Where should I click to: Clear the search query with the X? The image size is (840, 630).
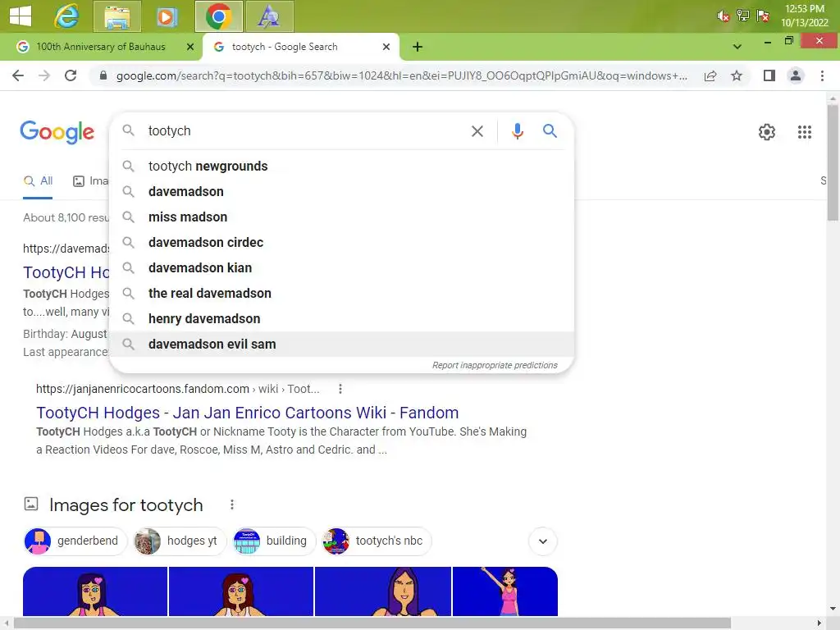point(477,130)
